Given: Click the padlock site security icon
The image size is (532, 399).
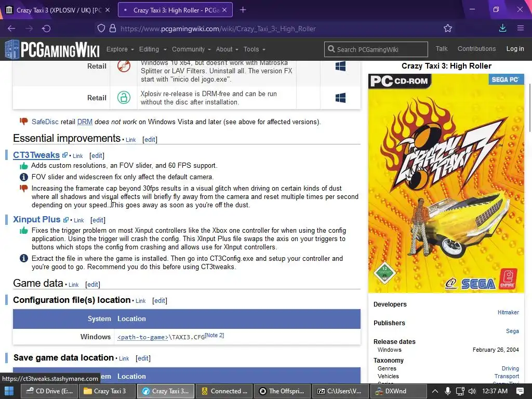Looking at the screenshot, I should (x=113, y=28).
